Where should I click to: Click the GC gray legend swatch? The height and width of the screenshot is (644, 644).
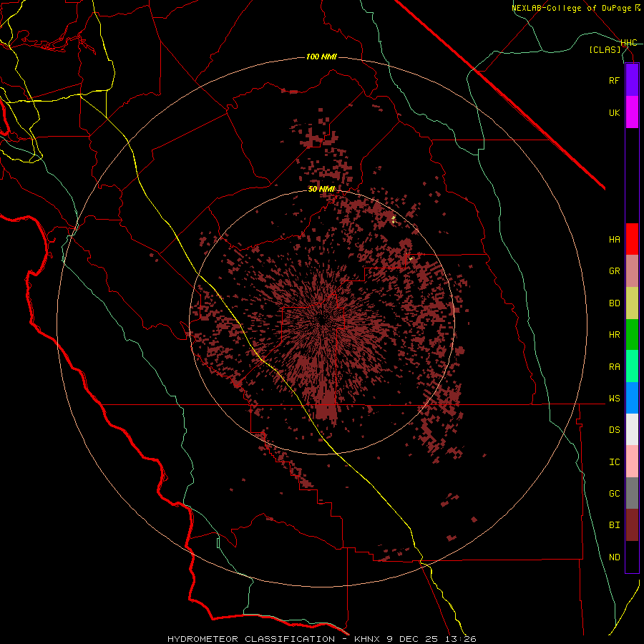(632, 493)
